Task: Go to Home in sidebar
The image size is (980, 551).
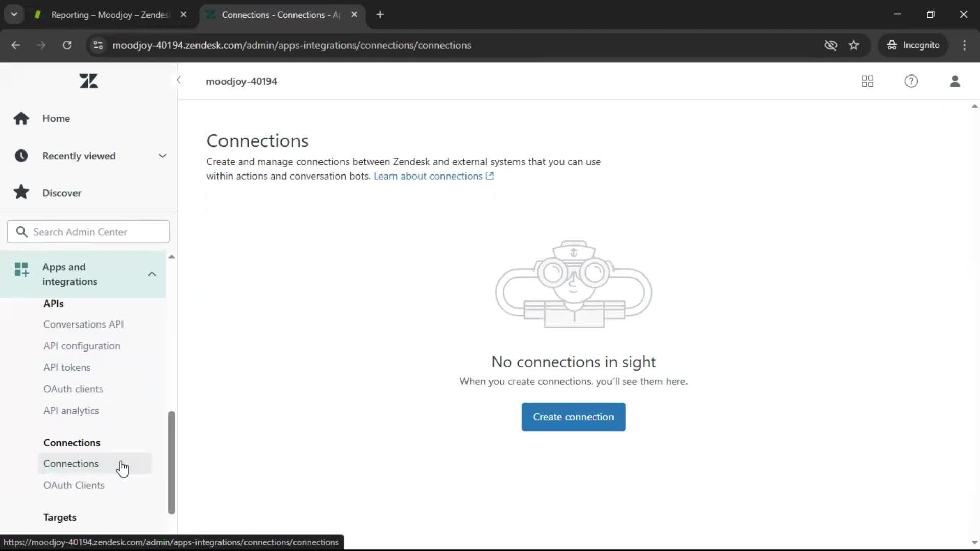Action: pyautogui.click(x=56, y=118)
